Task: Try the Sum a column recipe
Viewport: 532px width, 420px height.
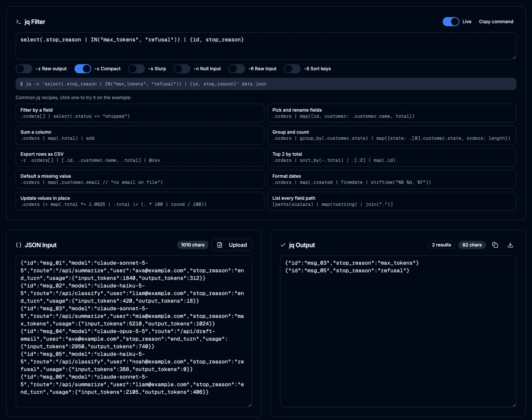Action: point(140,135)
